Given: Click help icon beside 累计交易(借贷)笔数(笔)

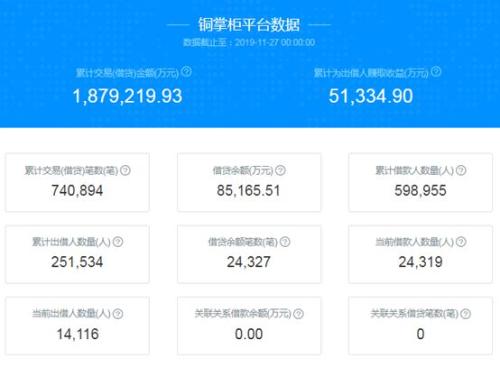Looking at the screenshot, I should click(x=125, y=170).
